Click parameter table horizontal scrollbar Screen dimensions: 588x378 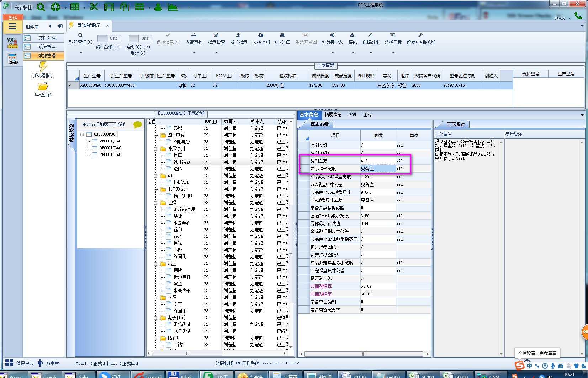click(364, 354)
